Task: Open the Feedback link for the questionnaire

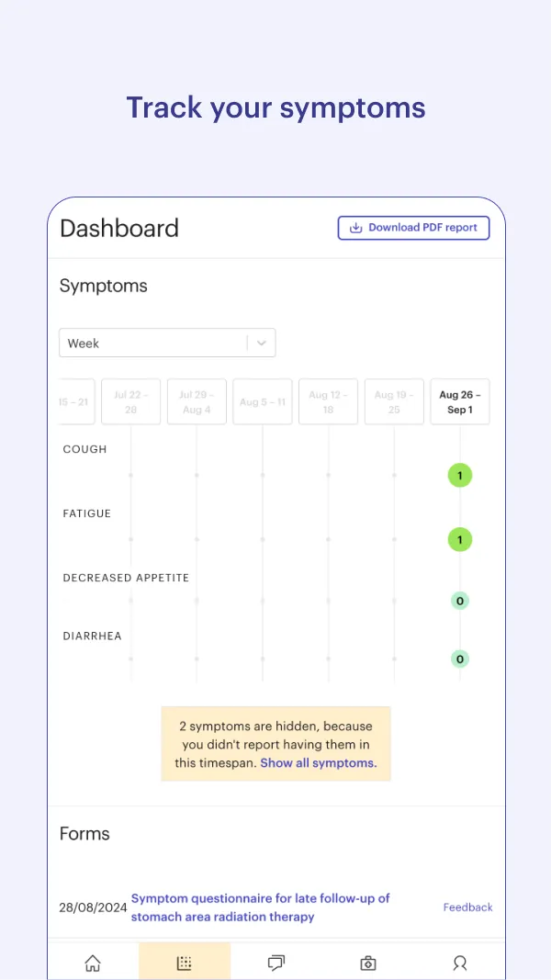Action: point(467,907)
